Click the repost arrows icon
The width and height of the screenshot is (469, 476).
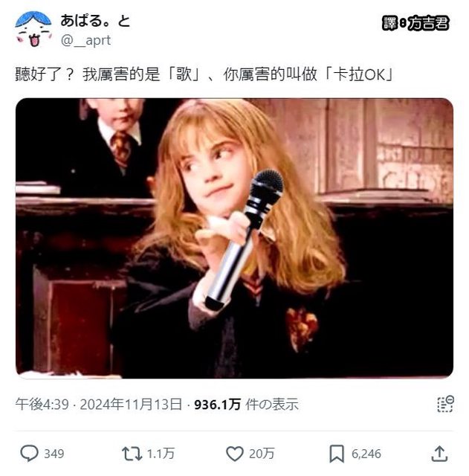[132, 454]
